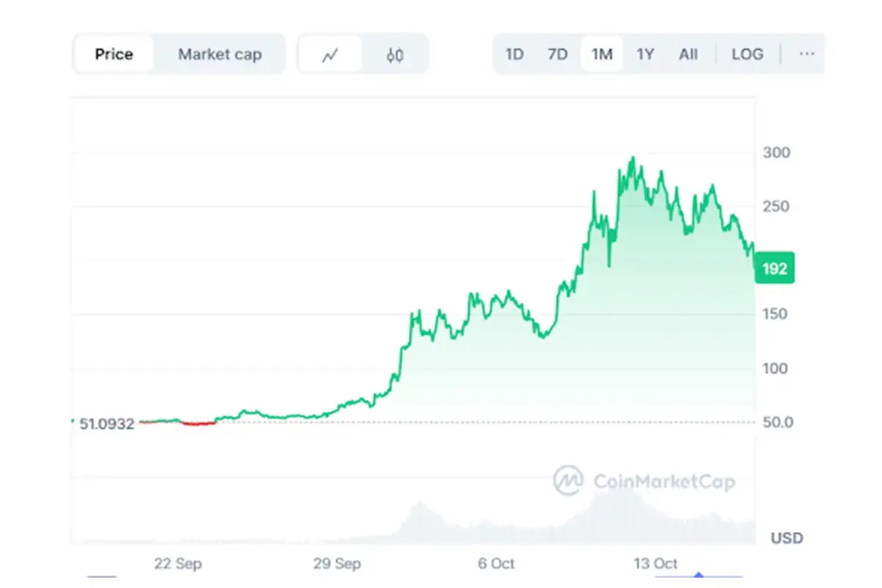Click the 29 Sep date marker

337,564
